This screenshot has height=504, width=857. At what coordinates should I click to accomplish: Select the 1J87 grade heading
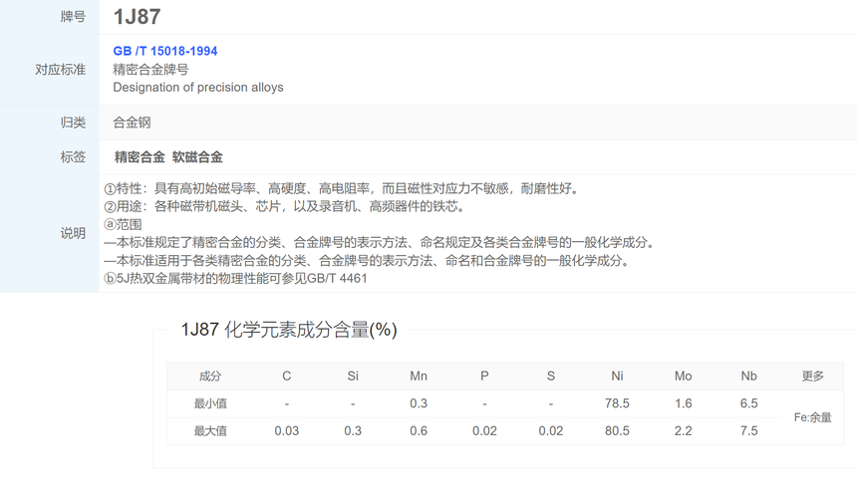click(137, 17)
